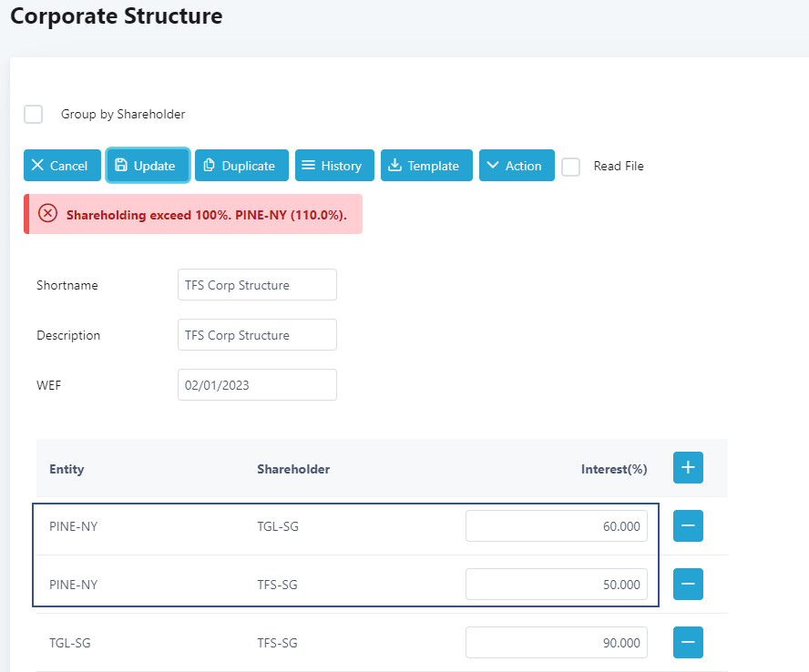The height and width of the screenshot is (672, 809).
Task: Edit the Description text field
Action: coord(257,335)
